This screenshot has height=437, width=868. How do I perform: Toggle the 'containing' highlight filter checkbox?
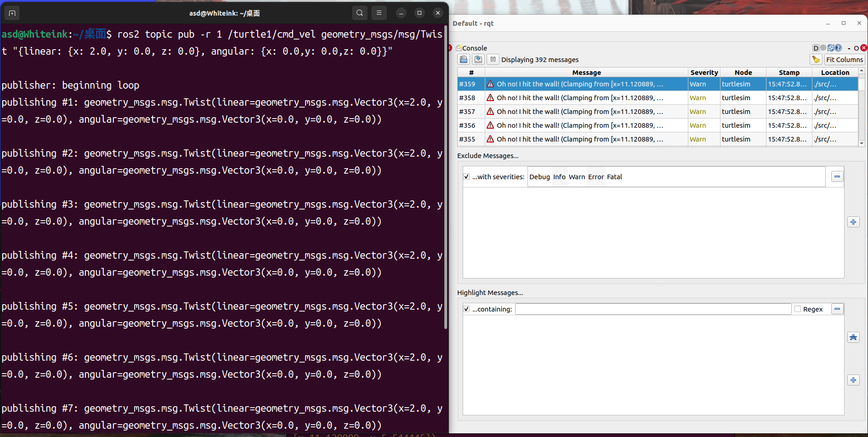[x=467, y=309]
